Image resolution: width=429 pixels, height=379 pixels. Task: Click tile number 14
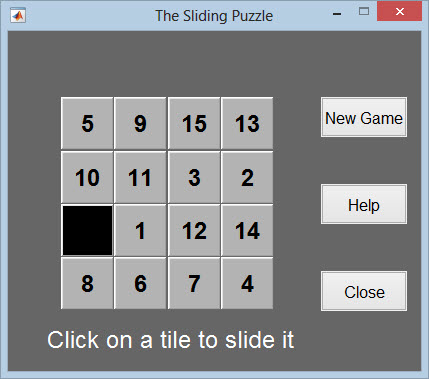click(247, 230)
